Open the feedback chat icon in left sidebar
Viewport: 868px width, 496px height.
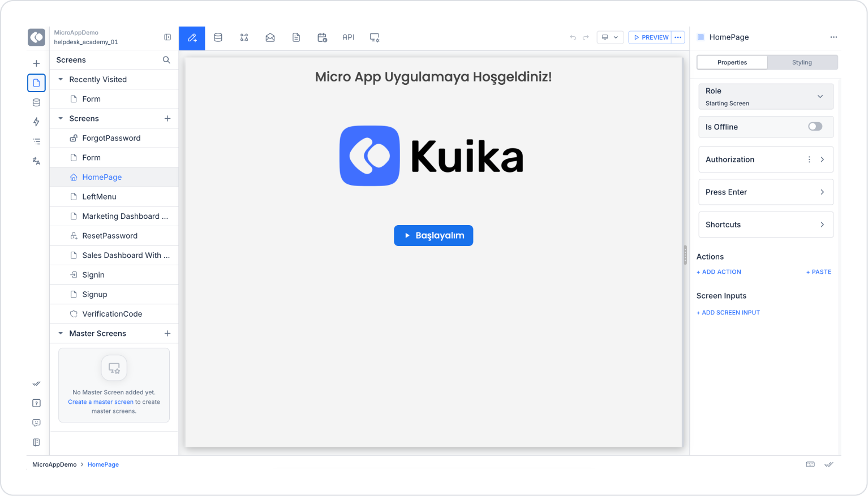pos(36,422)
